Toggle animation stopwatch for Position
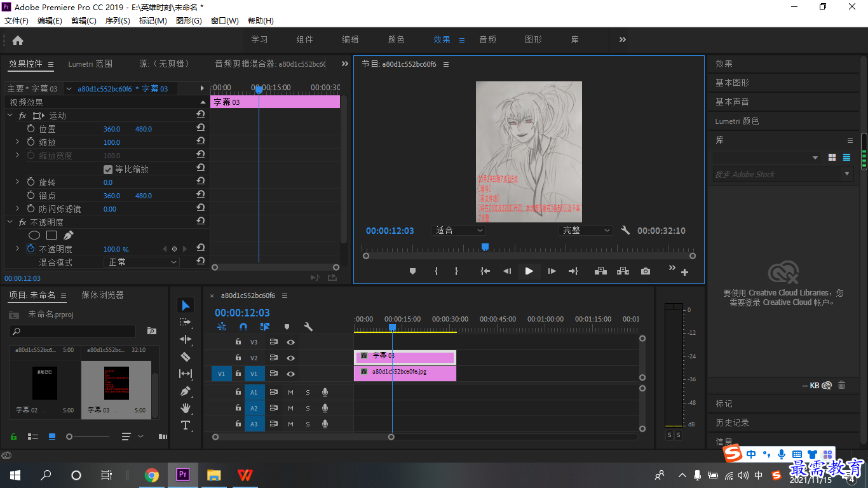 click(31, 128)
